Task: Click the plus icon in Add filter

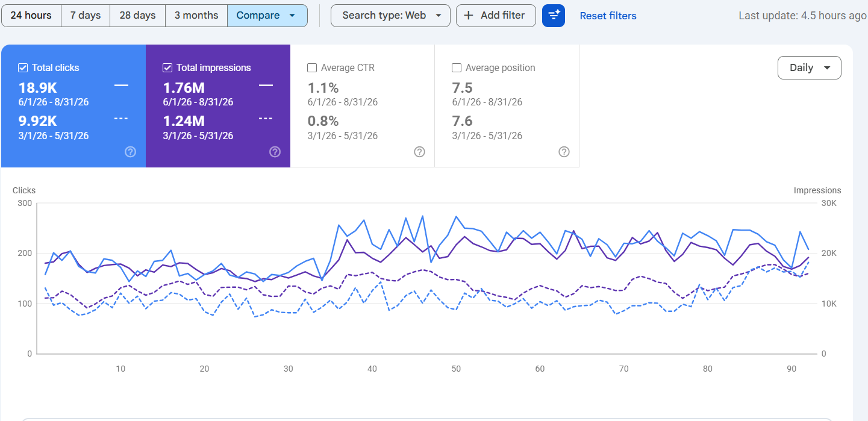Action: click(468, 16)
